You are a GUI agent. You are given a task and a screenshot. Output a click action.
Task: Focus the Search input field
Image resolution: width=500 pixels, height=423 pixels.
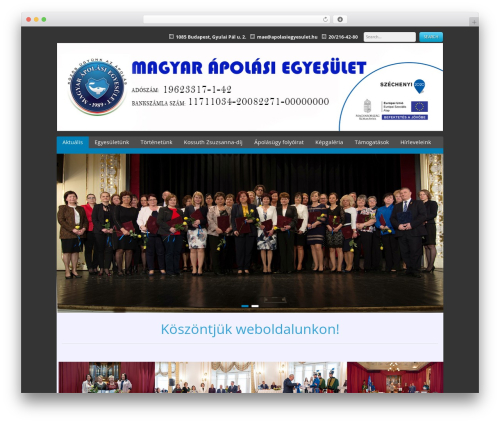point(390,37)
